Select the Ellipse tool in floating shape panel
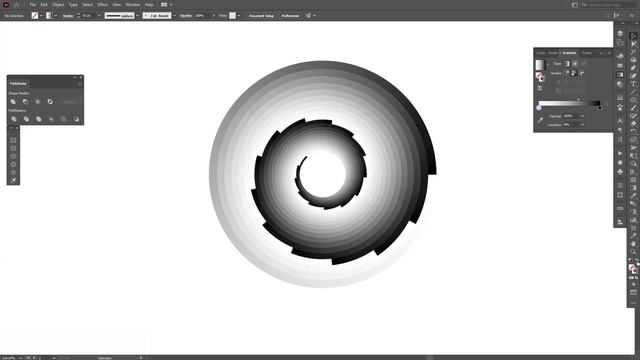 [x=13, y=156]
